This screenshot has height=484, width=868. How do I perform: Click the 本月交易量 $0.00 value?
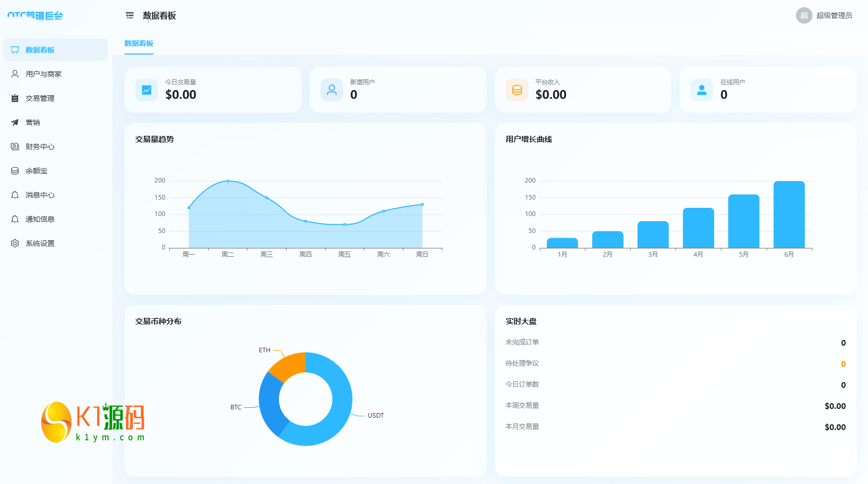point(835,427)
